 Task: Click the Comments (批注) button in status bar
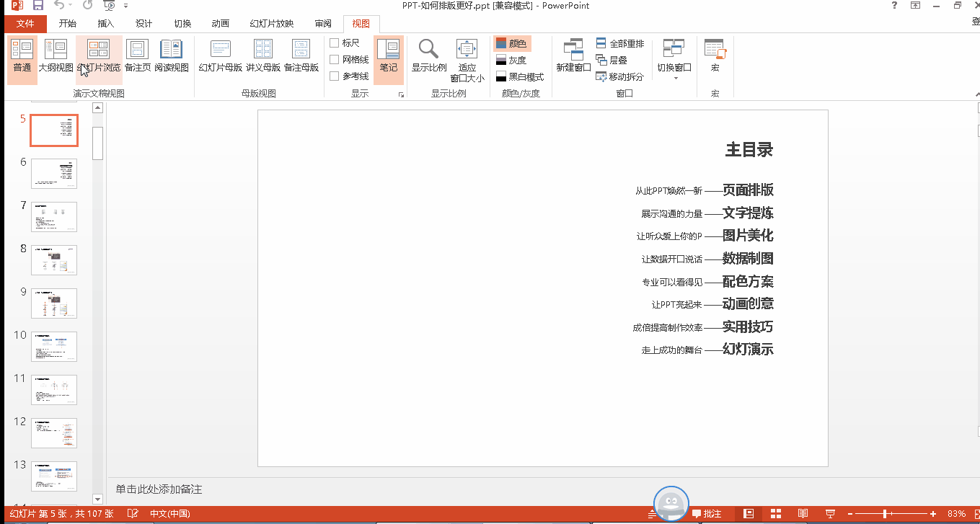707,514
